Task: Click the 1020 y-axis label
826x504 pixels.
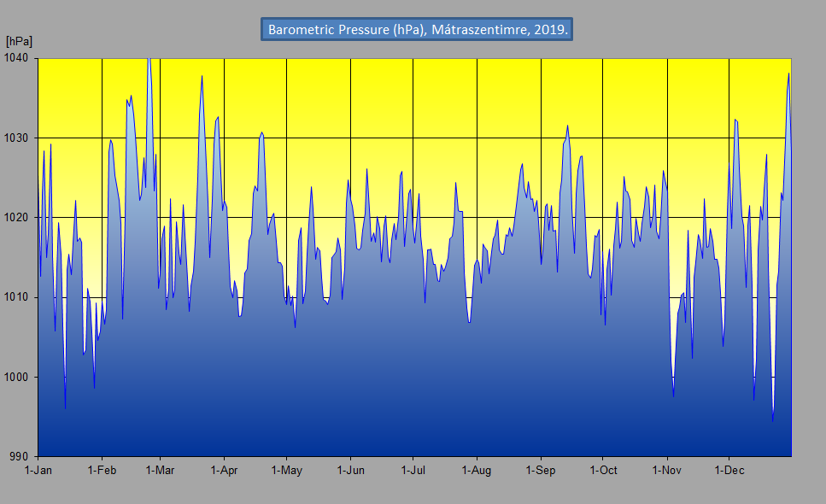Action: click(17, 218)
